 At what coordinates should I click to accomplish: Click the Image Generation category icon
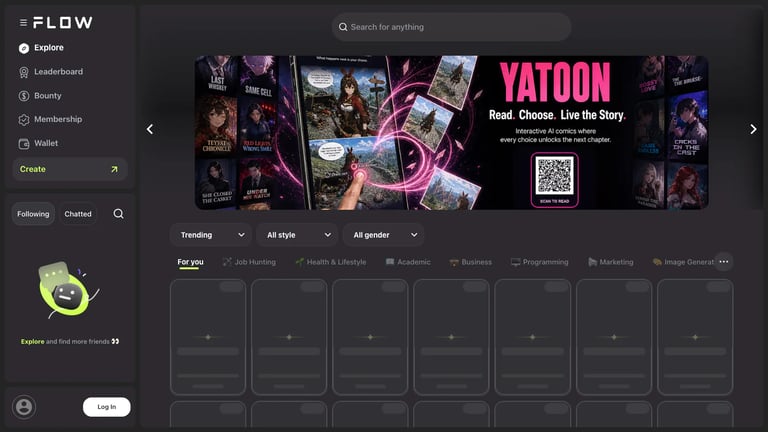[657, 262]
